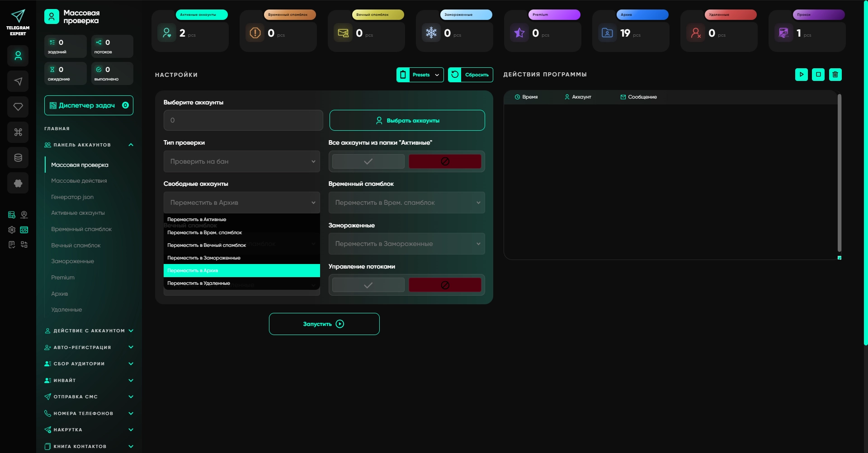
Task: Open the proxy stat card
Action: tap(807, 31)
